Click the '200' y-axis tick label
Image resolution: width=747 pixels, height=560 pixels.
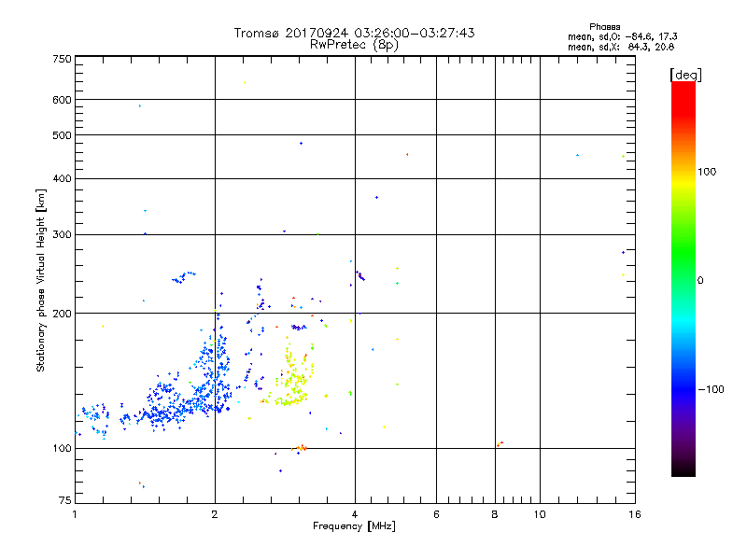click(x=62, y=314)
